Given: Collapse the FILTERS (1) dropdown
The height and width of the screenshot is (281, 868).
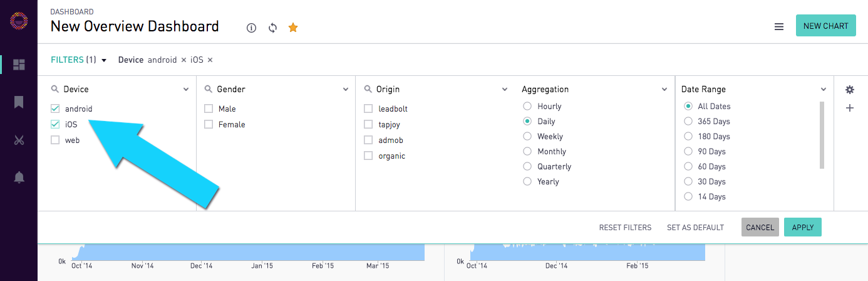Looking at the screenshot, I should pos(104,60).
